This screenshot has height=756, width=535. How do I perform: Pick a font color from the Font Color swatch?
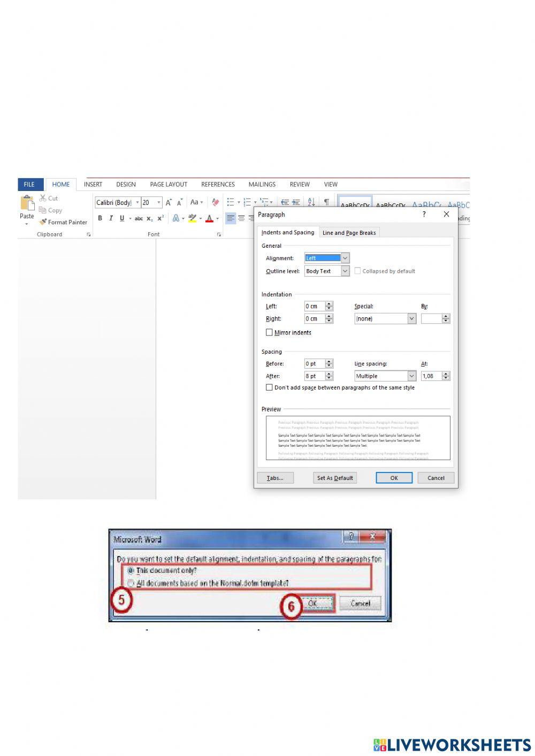click(x=210, y=218)
